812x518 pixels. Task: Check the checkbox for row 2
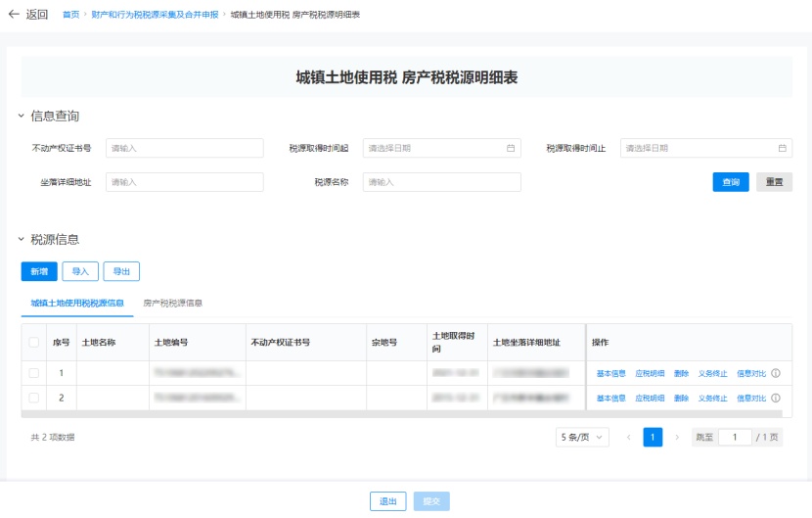(x=34, y=399)
